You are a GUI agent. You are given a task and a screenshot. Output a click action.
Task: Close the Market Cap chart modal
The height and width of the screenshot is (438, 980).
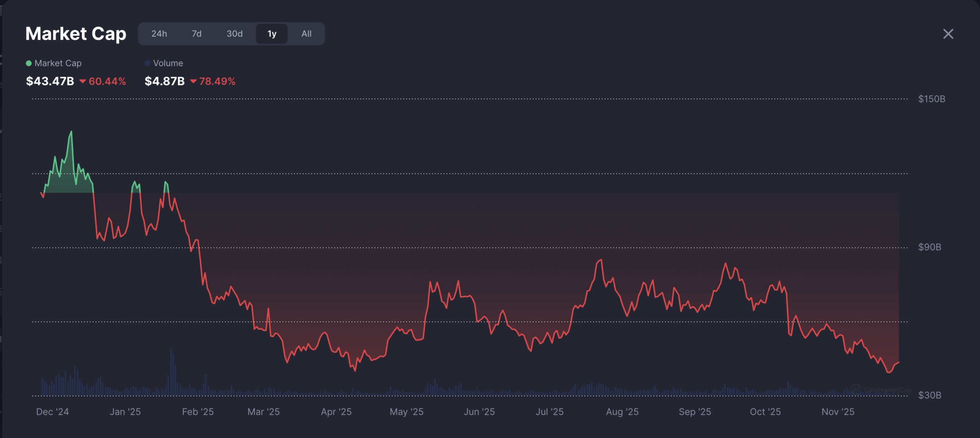click(x=948, y=34)
